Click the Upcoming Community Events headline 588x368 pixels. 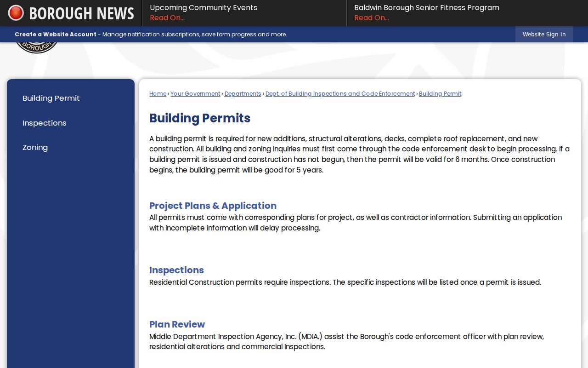pos(204,8)
